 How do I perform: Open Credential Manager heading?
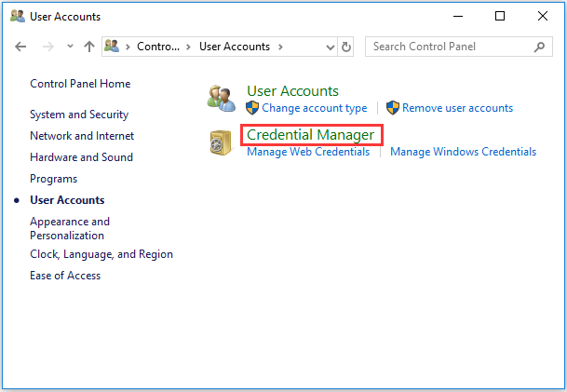coord(310,135)
